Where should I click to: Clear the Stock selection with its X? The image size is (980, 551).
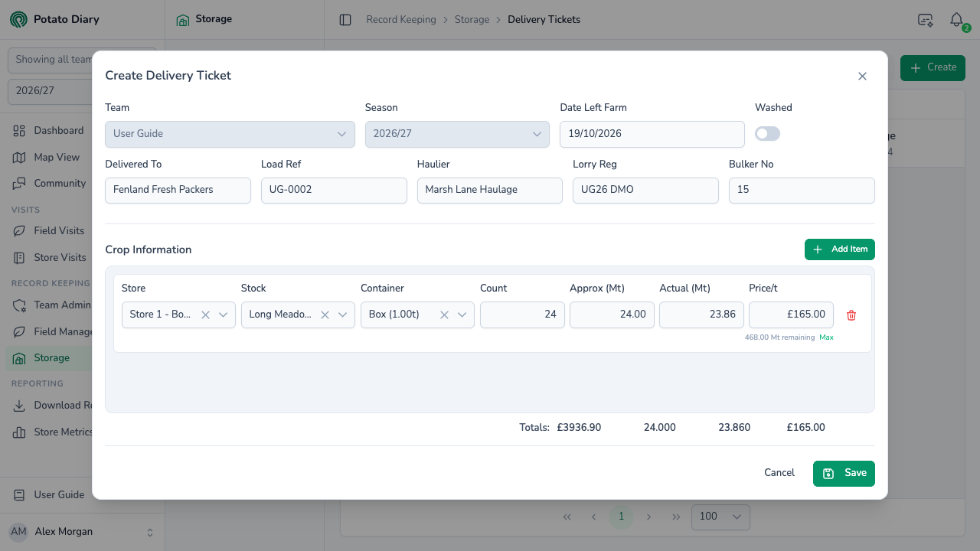coord(325,315)
